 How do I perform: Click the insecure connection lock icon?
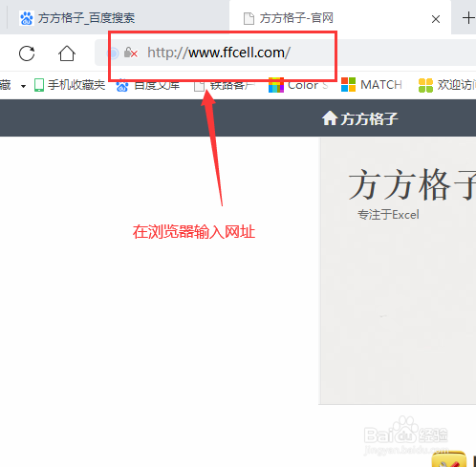[130, 53]
